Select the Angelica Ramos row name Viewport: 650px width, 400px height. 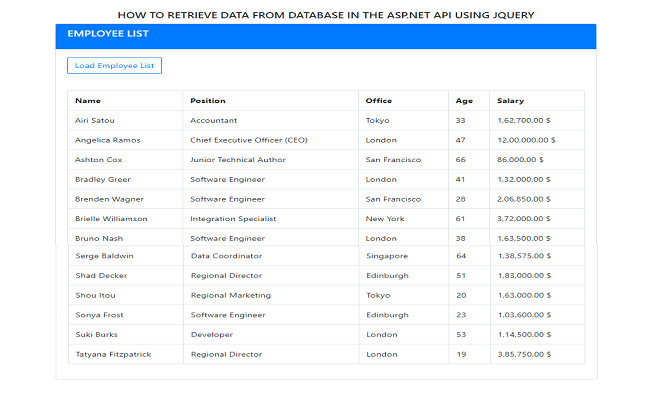(x=107, y=140)
